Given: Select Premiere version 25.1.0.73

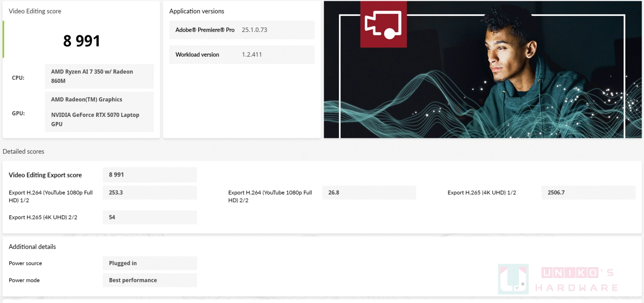Looking at the screenshot, I should click(255, 30).
